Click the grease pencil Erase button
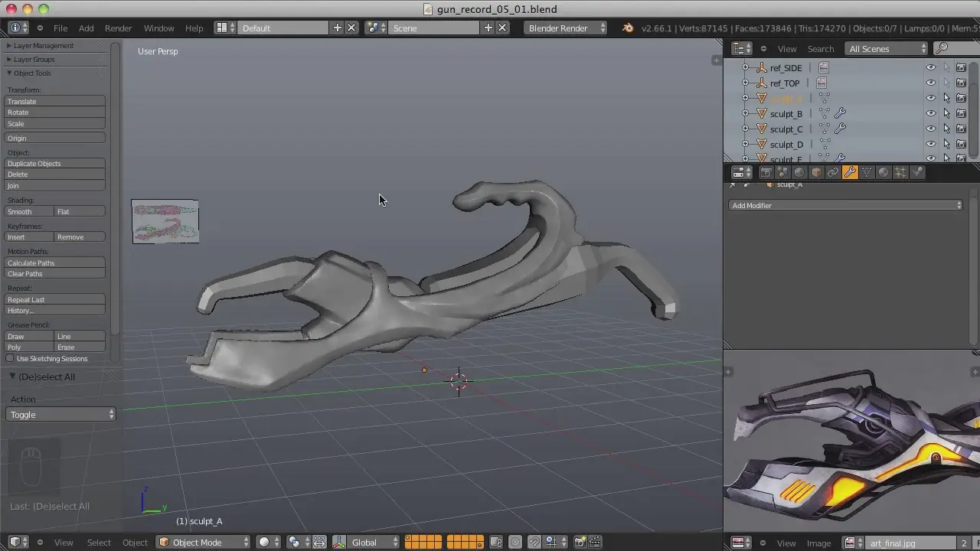 pyautogui.click(x=80, y=347)
